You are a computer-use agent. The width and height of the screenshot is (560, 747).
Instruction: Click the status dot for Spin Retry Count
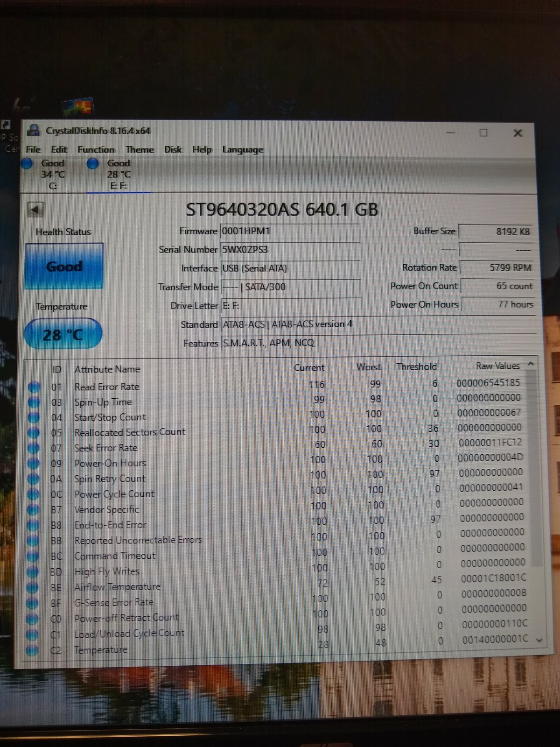click(x=33, y=479)
